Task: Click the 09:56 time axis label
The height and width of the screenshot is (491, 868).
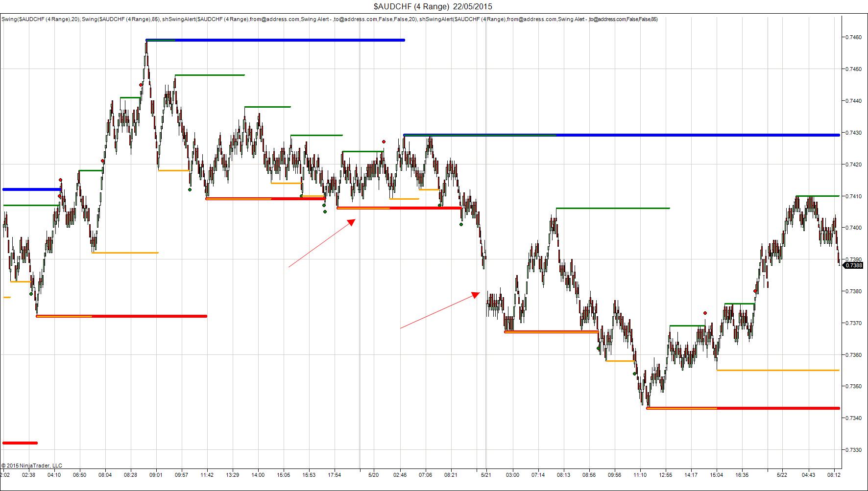Action: pyautogui.click(x=614, y=475)
